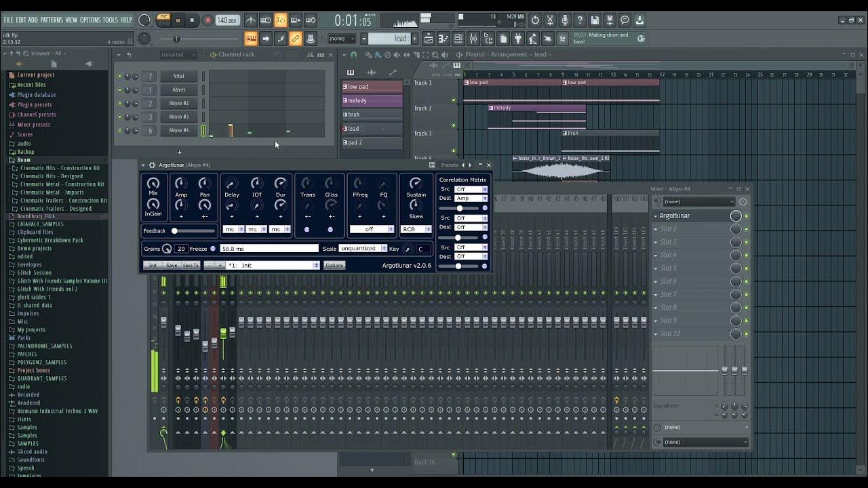The width and height of the screenshot is (868, 488).
Task: Open the TOOLS menu
Action: pos(111,20)
